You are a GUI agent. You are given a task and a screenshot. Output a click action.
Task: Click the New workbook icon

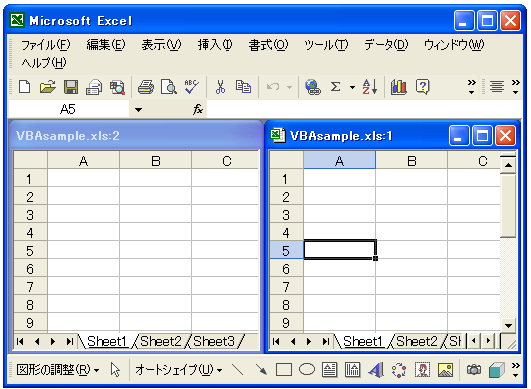click(25, 87)
